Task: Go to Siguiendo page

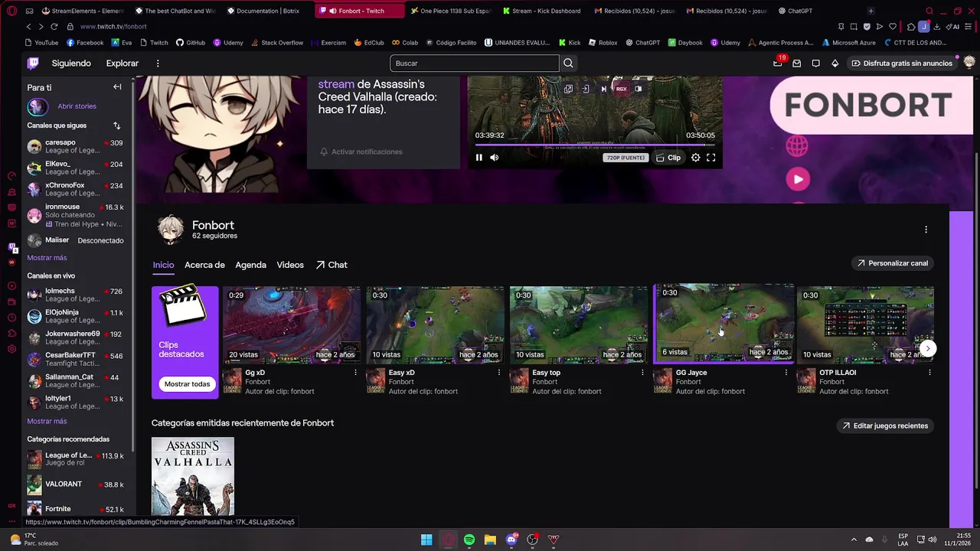Action: (x=71, y=64)
